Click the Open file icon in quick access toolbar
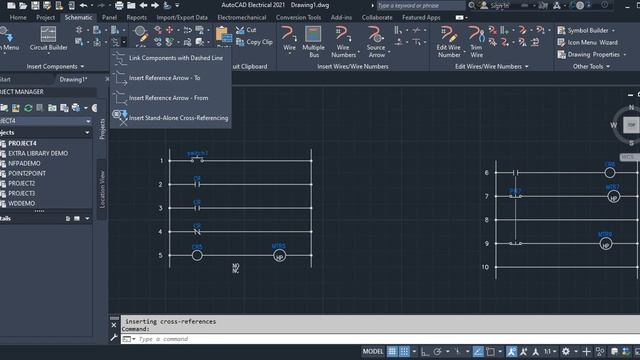The height and width of the screenshot is (360, 640). click(23, 5)
